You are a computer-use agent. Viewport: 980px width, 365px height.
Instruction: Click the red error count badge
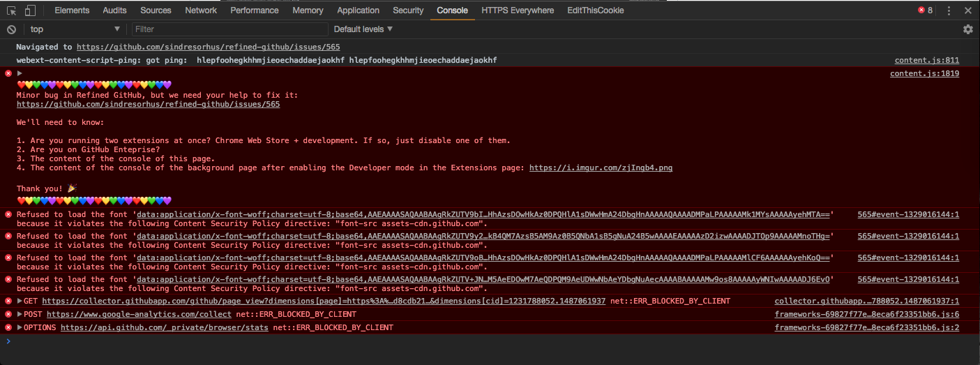tap(926, 10)
